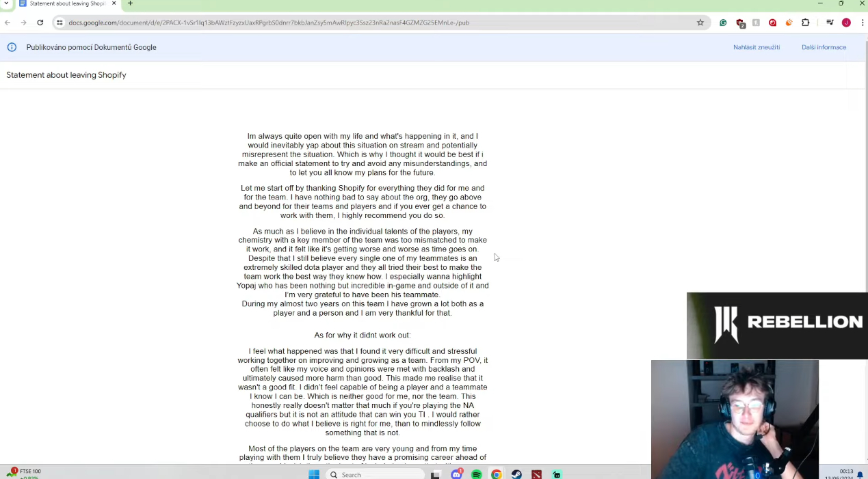Open the orange extension icon
The height and width of the screenshot is (479, 868).
tap(789, 23)
